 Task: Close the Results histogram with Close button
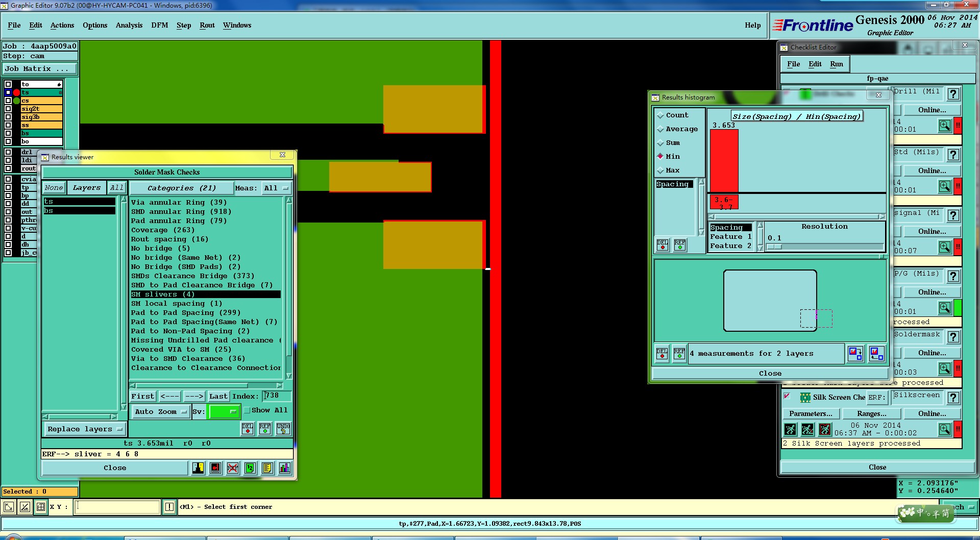point(770,374)
